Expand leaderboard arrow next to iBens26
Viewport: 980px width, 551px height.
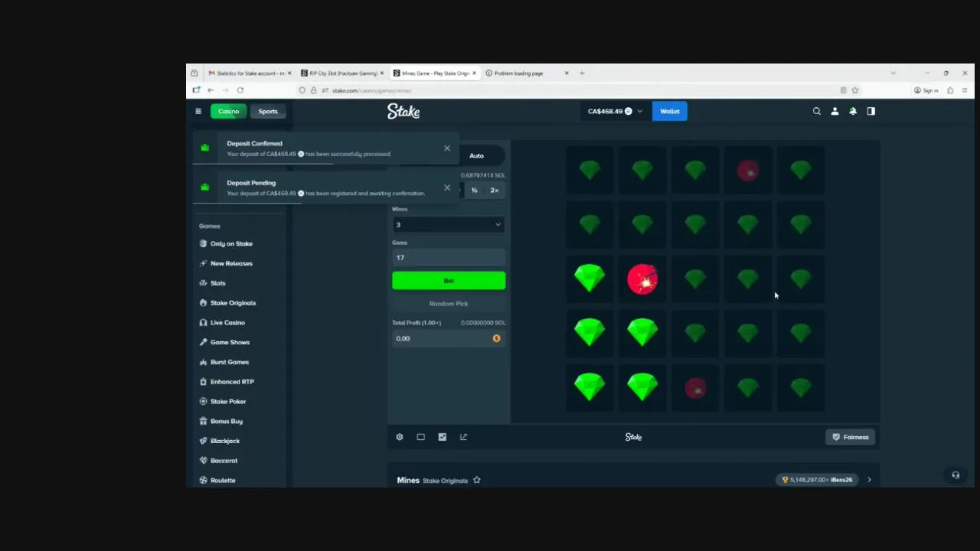tap(869, 480)
